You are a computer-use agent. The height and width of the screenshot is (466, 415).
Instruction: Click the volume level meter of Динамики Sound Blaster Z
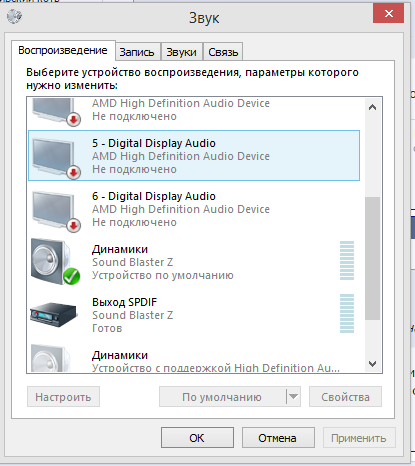tap(347, 261)
